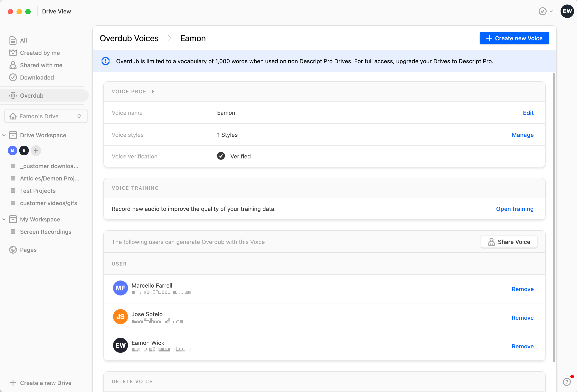Select the Created by me crown icon

point(13,53)
